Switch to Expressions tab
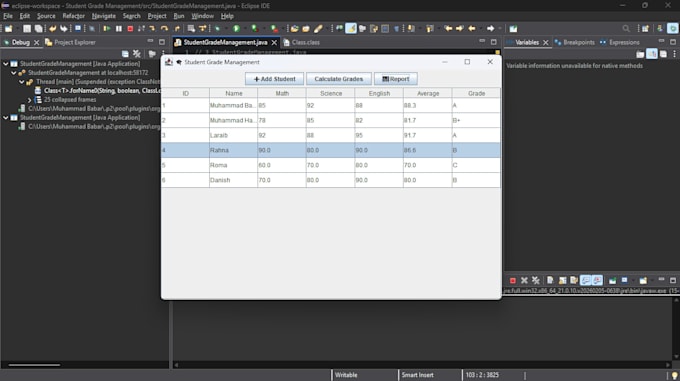680x381 pixels. click(619, 42)
